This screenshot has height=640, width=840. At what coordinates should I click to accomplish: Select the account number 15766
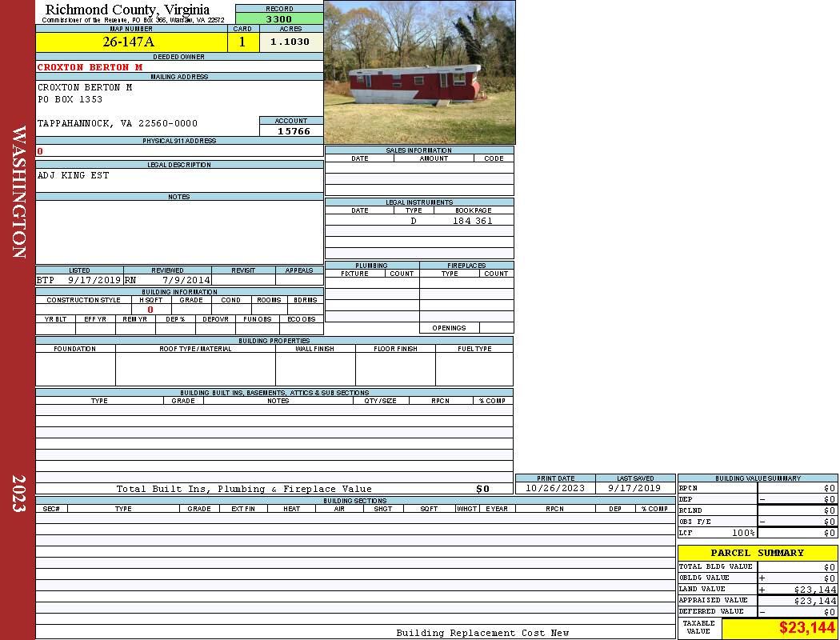(x=293, y=131)
